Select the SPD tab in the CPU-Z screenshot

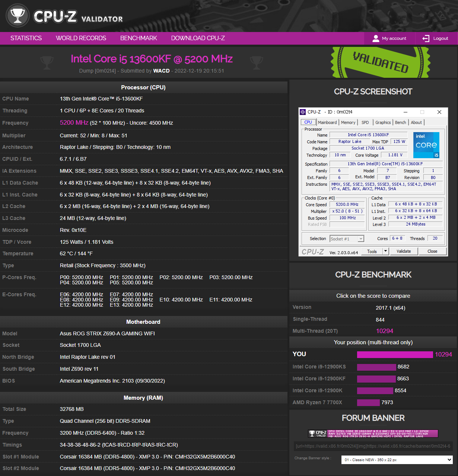365,122
